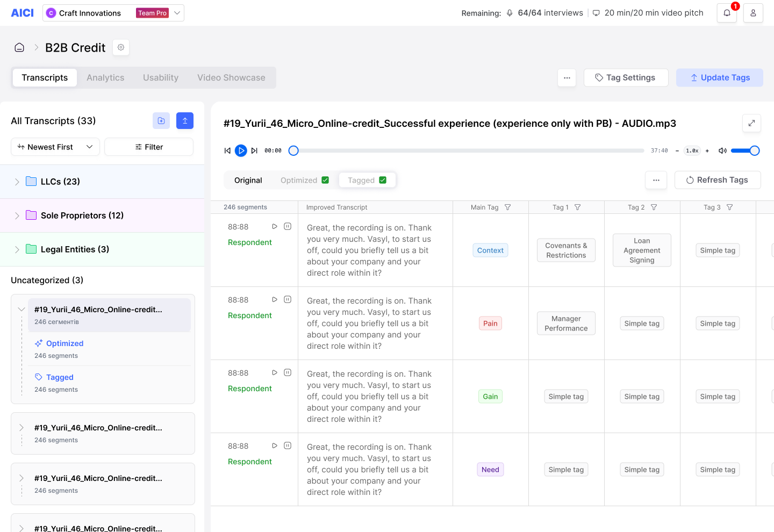The image size is (774, 532).
Task: Click the Refresh Tags button
Action: click(x=718, y=180)
